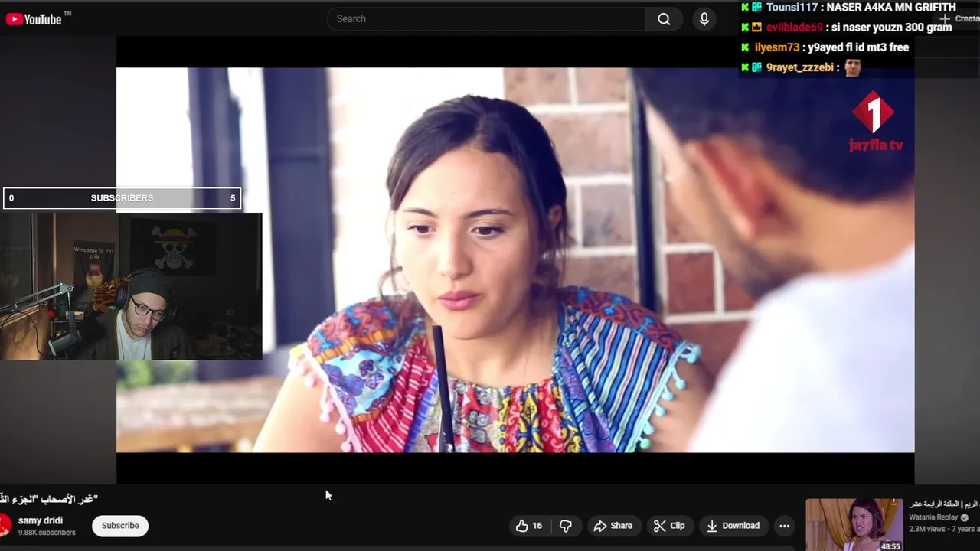Viewport: 980px width, 551px height.
Task: Click the magnifying glass search button
Action: (664, 19)
